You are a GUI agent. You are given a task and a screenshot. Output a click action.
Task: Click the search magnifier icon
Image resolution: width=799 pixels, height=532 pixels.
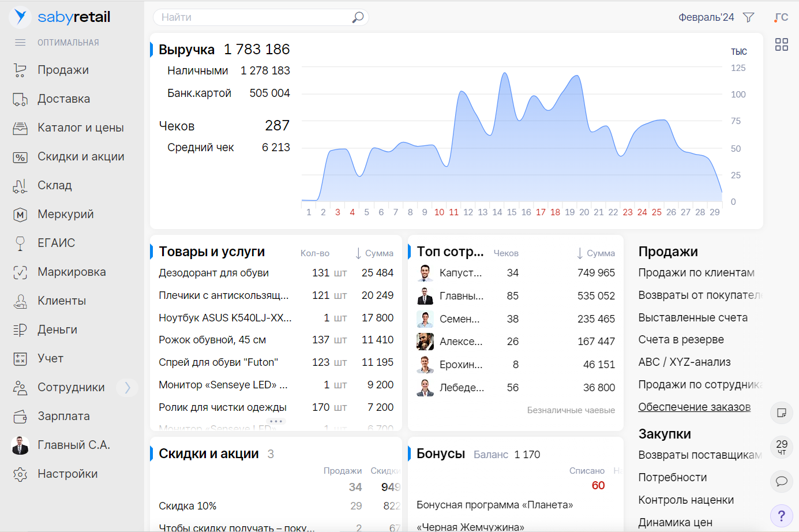click(358, 17)
